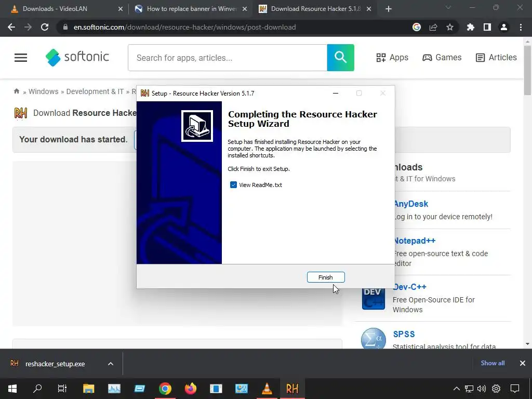Uncheck the View ReadMe.txt checkbox
The image size is (532, 399).
(x=233, y=185)
